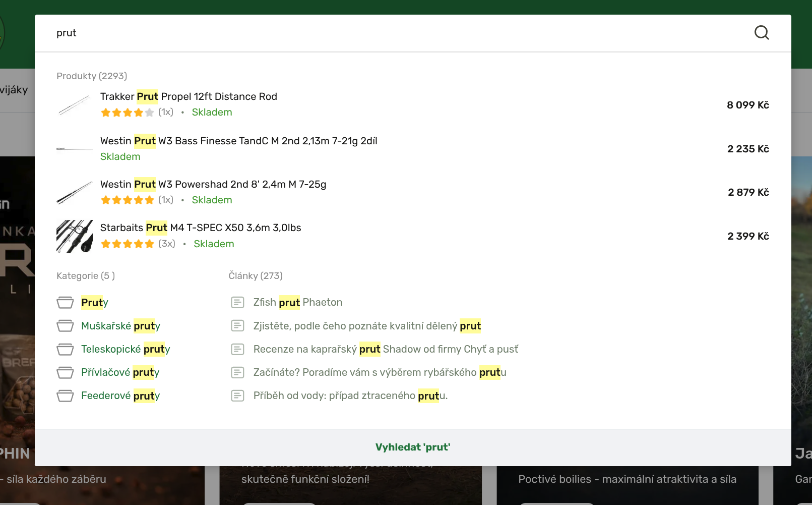
Task: Open Starbaits Prut M4 T-SPEC X50 result
Action: (x=201, y=228)
